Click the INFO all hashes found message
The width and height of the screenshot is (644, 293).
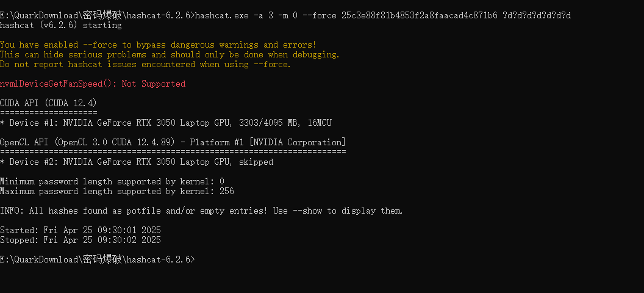click(x=201, y=211)
